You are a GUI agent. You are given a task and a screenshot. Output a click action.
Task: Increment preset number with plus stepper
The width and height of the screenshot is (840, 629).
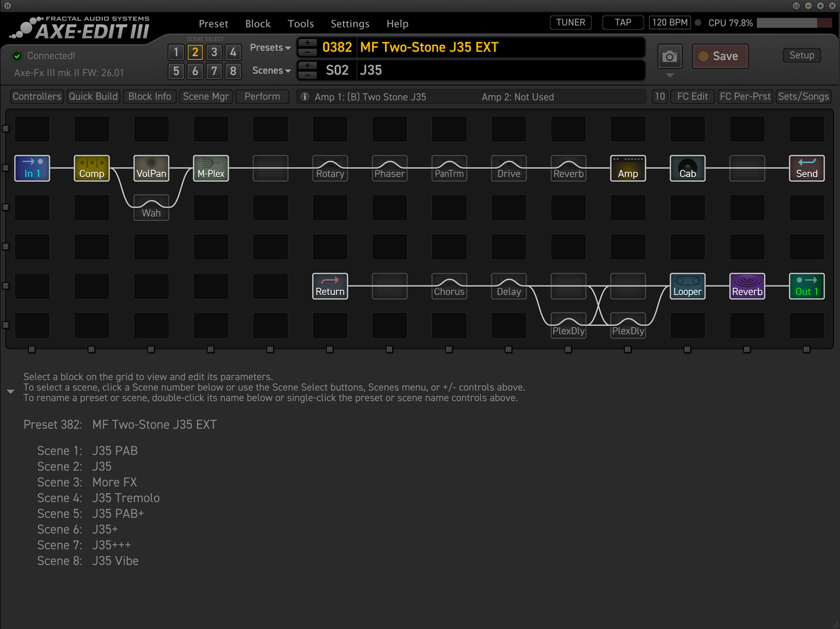[x=308, y=43]
